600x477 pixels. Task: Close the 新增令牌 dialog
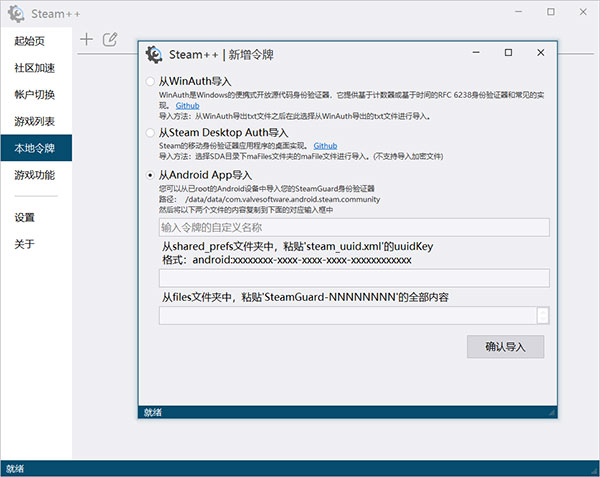540,52
